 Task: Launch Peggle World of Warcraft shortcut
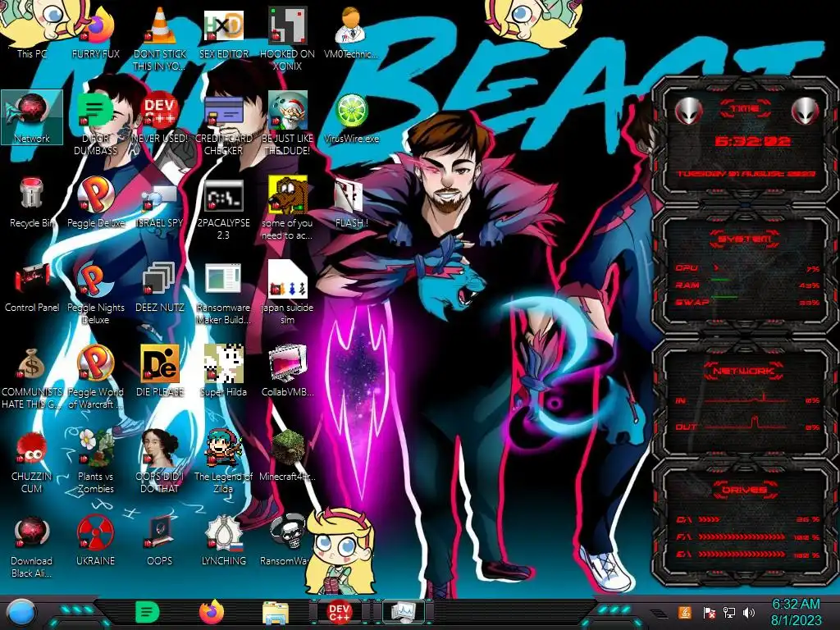pyautogui.click(x=95, y=377)
